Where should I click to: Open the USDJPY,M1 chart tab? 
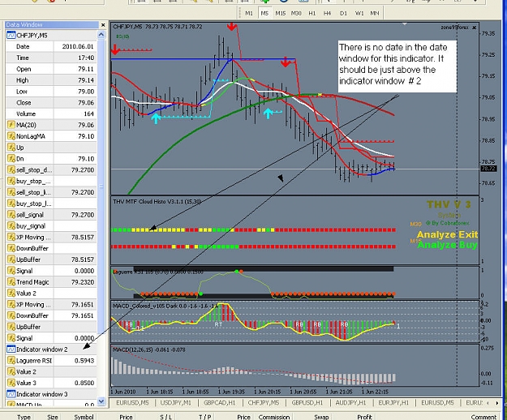[175, 402]
